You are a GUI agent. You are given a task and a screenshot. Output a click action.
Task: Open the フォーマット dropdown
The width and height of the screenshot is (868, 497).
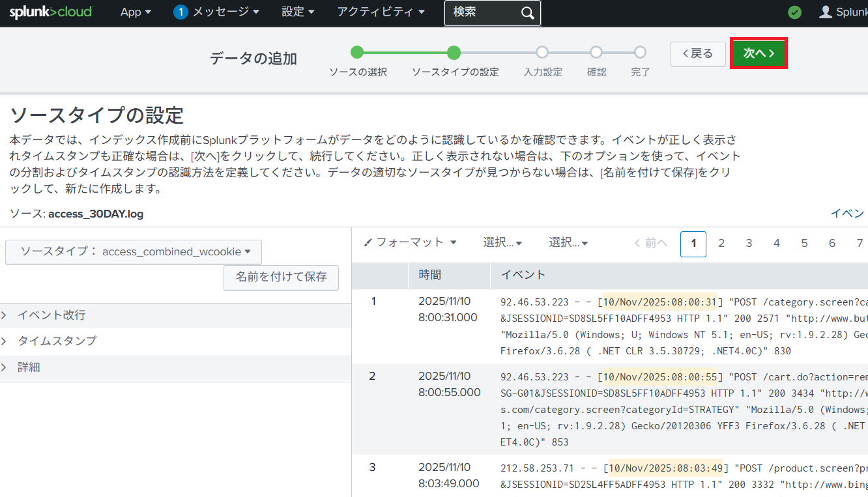pyautogui.click(x=410, y=243)
